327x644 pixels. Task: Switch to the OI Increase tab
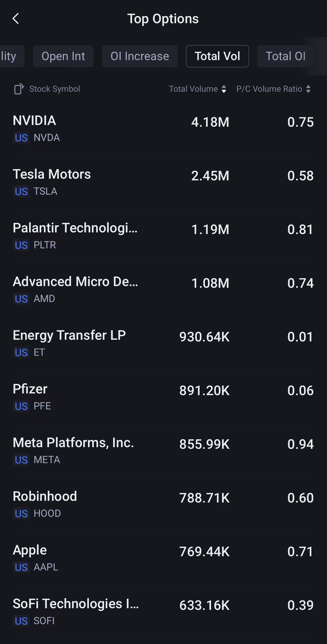pyautogui.click(x=140, y=56)
